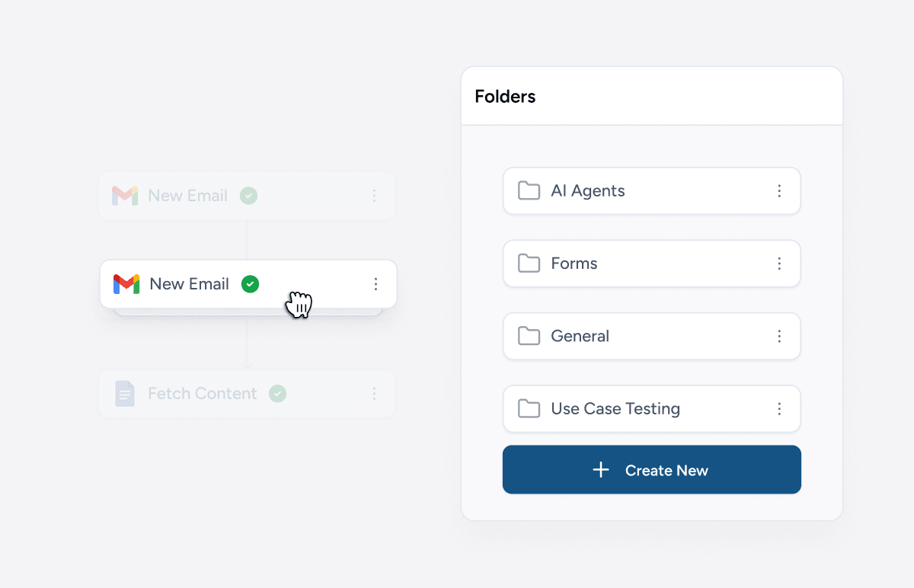Screen dimensions: 914x588
Task: Click the folder icon next to AI Agents
Action: [x=529, y=190]
